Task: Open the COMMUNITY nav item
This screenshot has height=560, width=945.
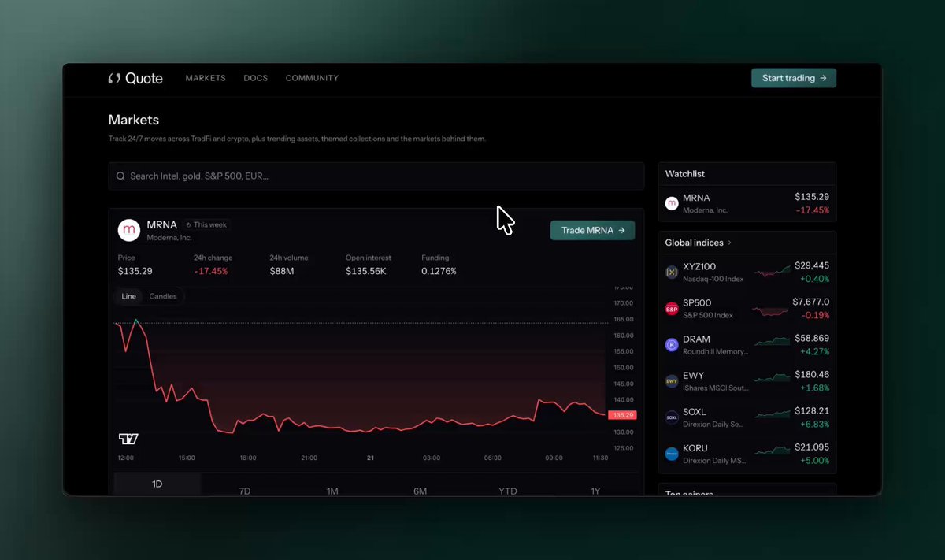Action: [312, 78]
